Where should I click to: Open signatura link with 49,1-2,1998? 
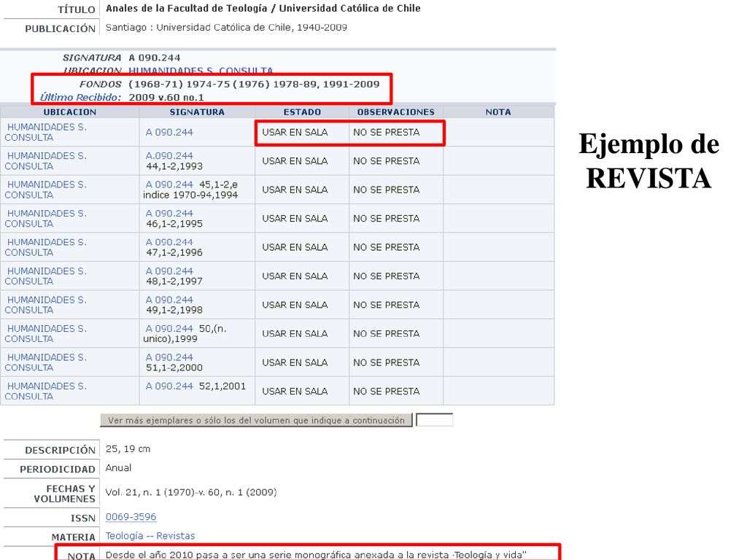(169, 300)
